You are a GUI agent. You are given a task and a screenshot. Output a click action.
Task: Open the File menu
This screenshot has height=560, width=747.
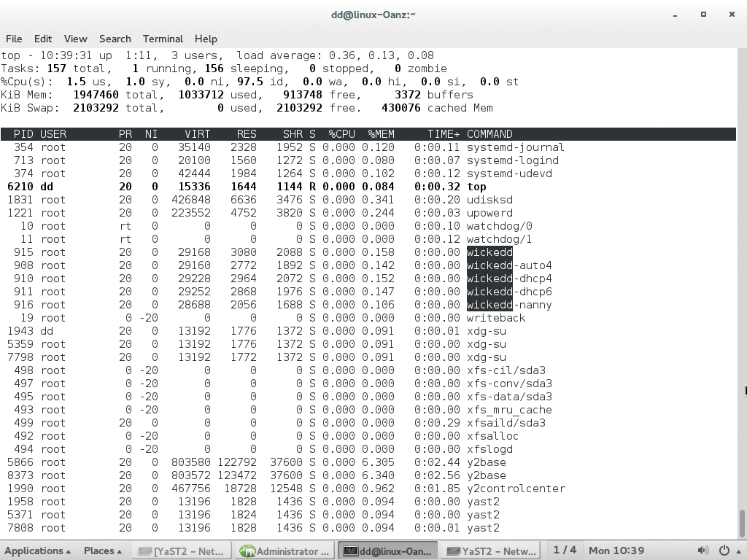point(14,39)
